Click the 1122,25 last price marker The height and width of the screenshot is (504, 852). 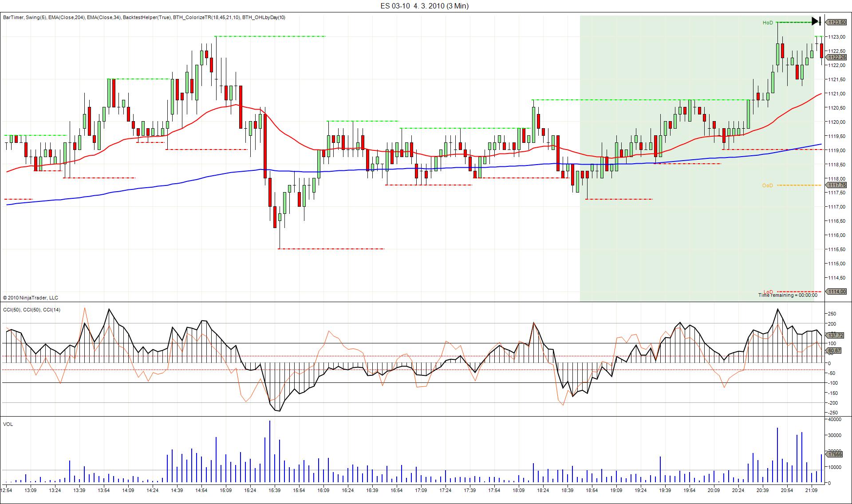(x=836, y=57)
